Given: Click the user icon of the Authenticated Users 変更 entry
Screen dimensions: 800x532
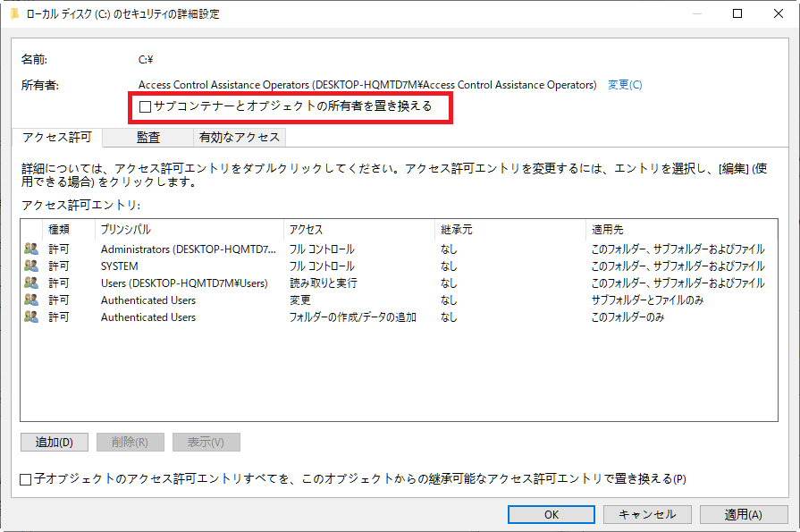Looking at the screenshot, I should click(31, 300).
